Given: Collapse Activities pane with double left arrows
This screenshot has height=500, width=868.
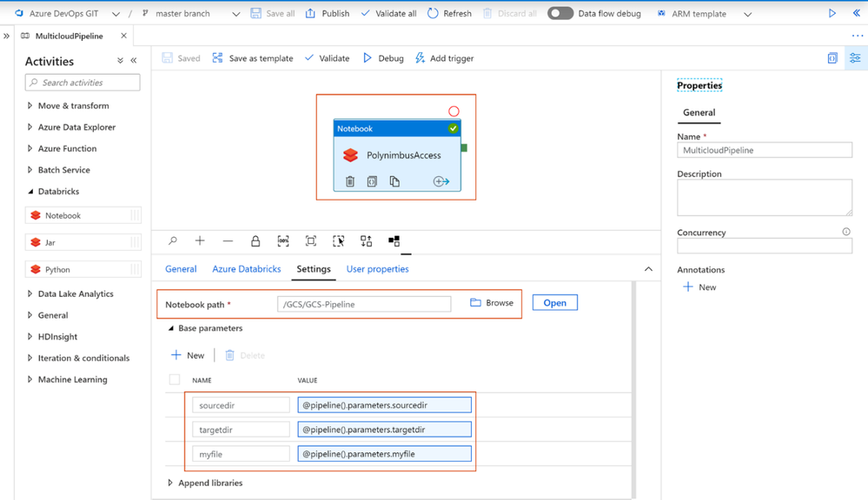Looking at the screenshot, I should pyautogui.click(x=134, y=60).
